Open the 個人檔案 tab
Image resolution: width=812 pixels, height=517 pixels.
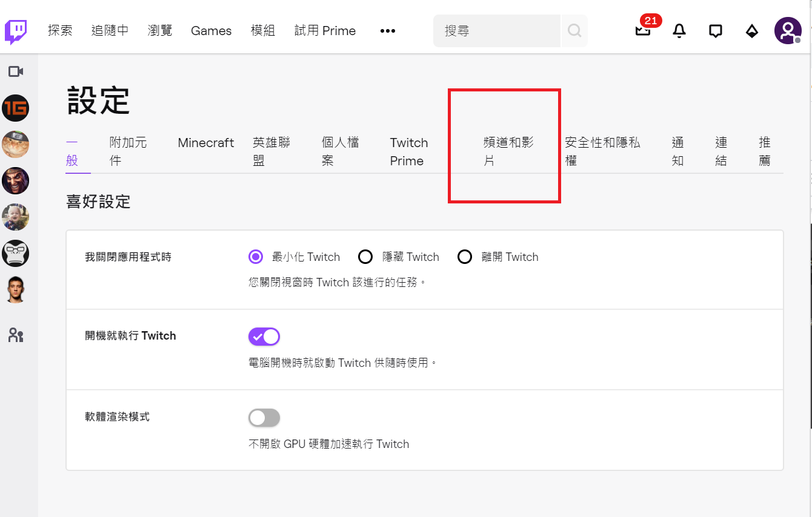pos(341,152)
